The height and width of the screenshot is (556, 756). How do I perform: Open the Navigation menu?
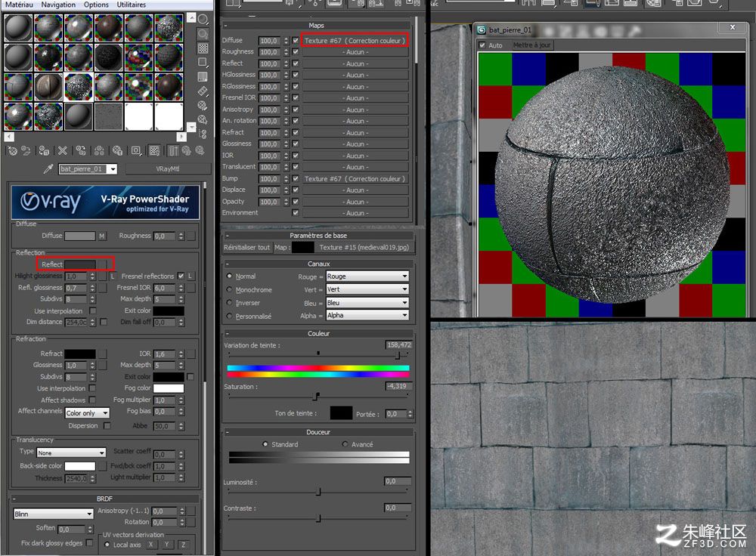pos(58,5)
